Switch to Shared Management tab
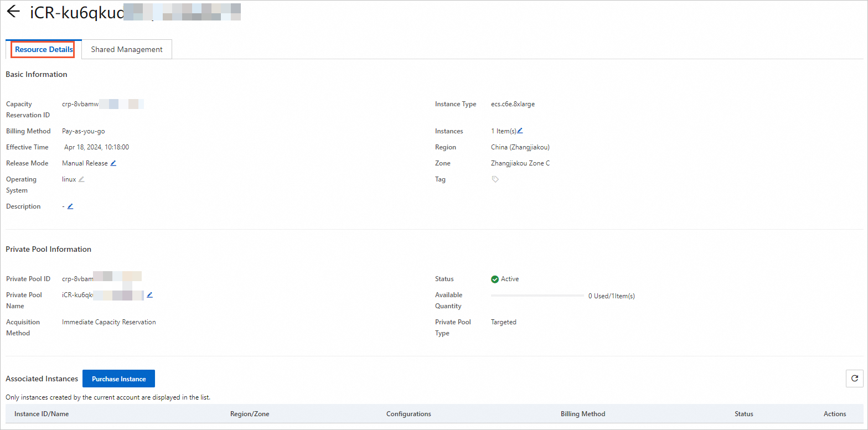The image size is (868, 430). pos(127,49)
